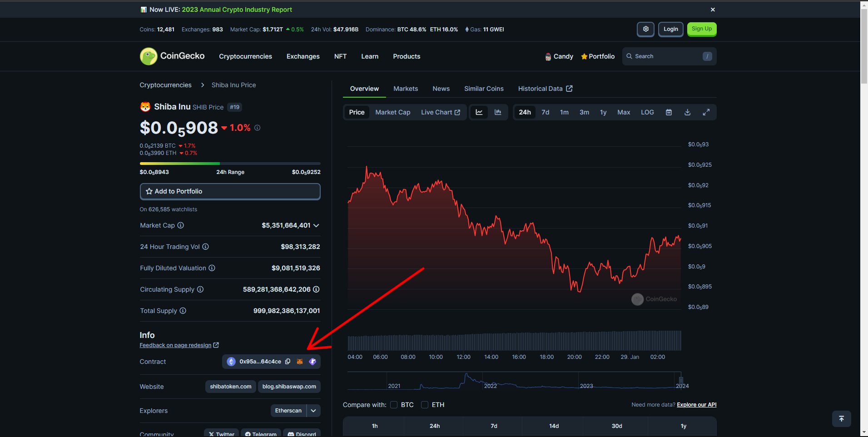The height and width of the screenshot is (437, 868).
Task: Click the Gas 11 GWEI indicator
Action: [x=485, y=30]
